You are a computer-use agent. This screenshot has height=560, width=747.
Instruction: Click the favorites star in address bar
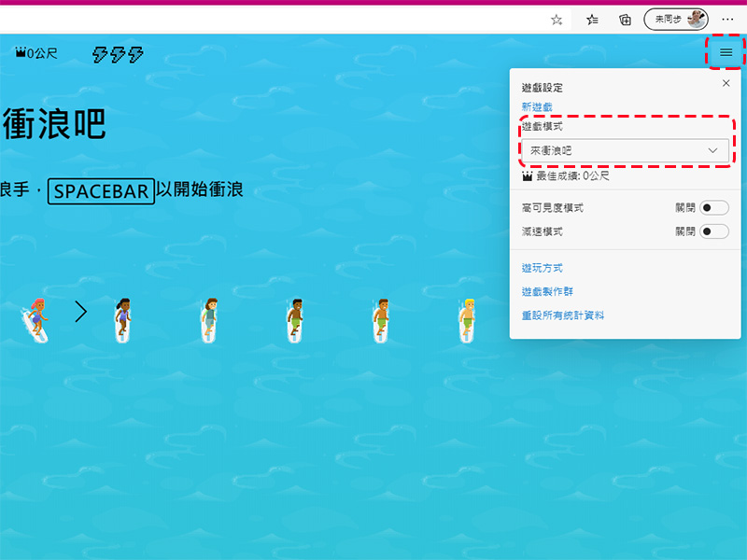556,20
